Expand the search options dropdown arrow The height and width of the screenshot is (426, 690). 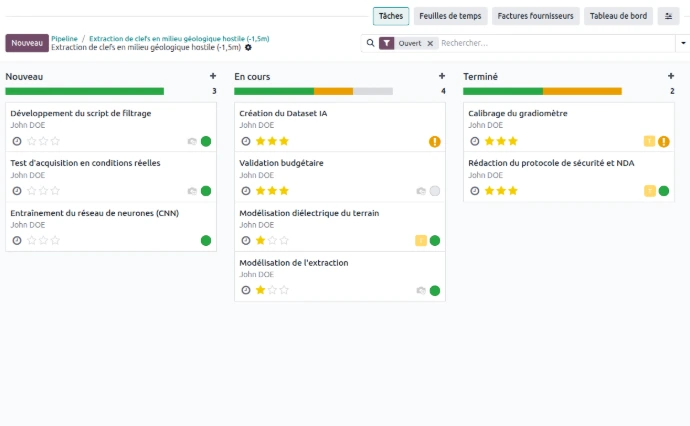click(683, 43)
